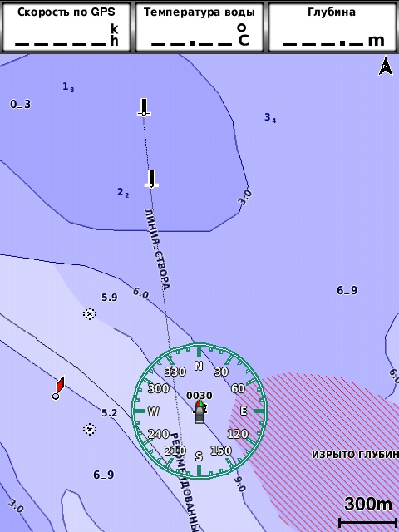Select the depth sounding 1.8
The width and height of the screenshot is (399, 532).
tap(68, 87)
